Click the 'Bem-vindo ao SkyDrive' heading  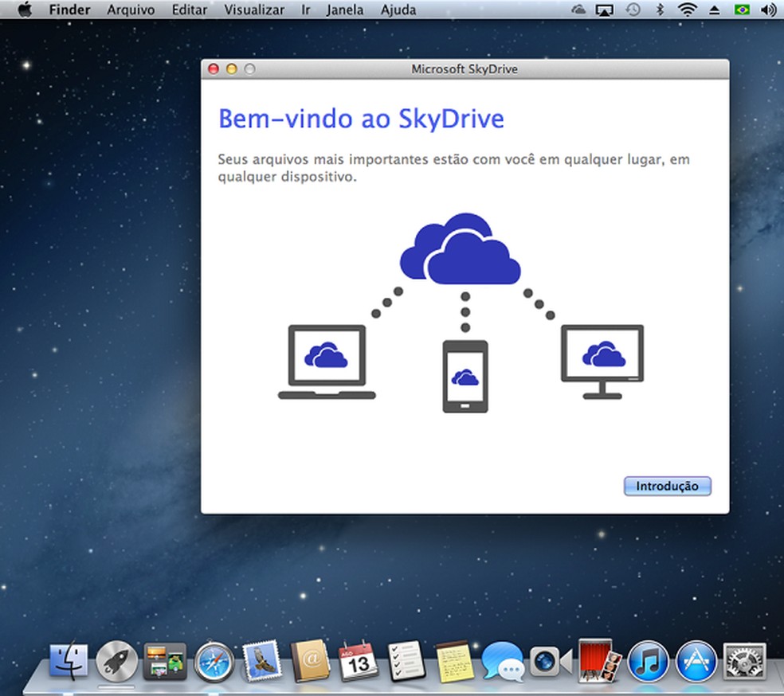coord(361,119)
